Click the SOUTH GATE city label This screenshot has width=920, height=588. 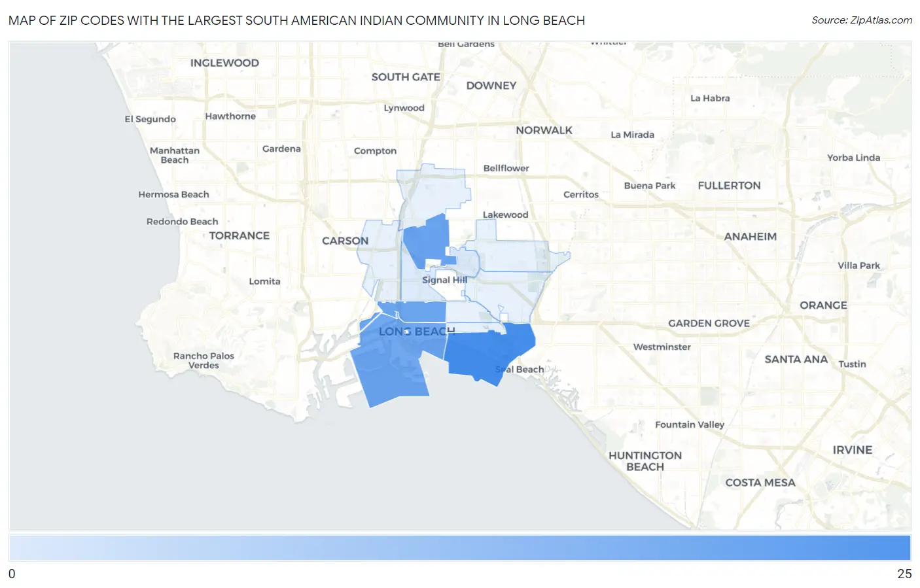tap(406, 77)
